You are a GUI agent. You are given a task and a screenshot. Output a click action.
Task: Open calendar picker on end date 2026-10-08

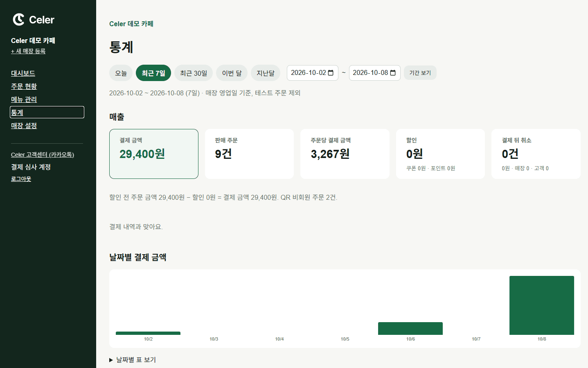click(393, 73)
